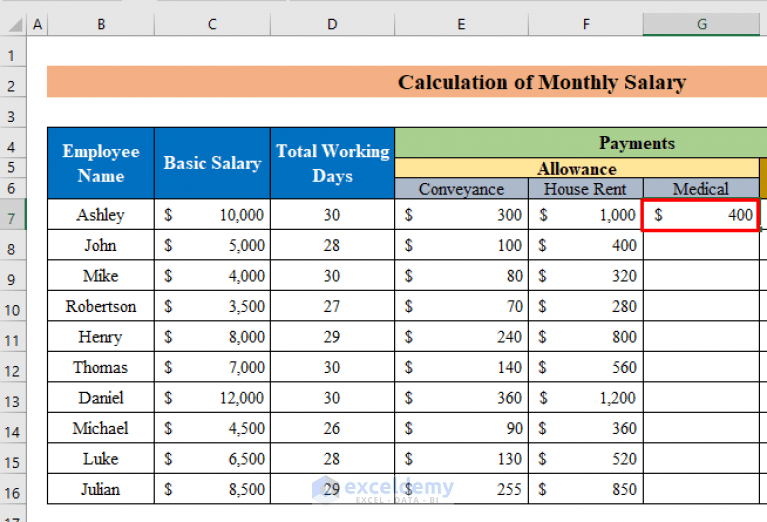Screen dimensions: 767x522
Task: Select the cell with name 'Daniel'
Action: pyautogui.click(x=101, y=397)
